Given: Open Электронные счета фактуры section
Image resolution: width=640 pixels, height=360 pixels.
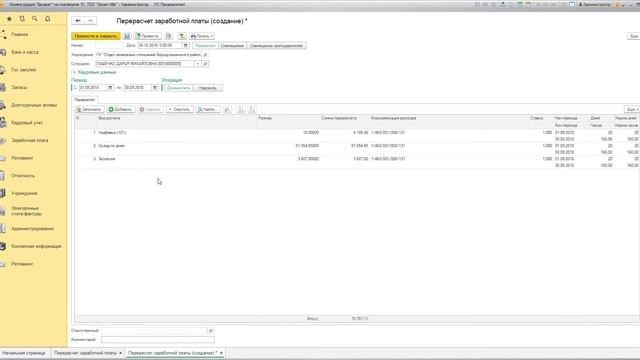Looking at the screenshot, I should pos(26,211).
